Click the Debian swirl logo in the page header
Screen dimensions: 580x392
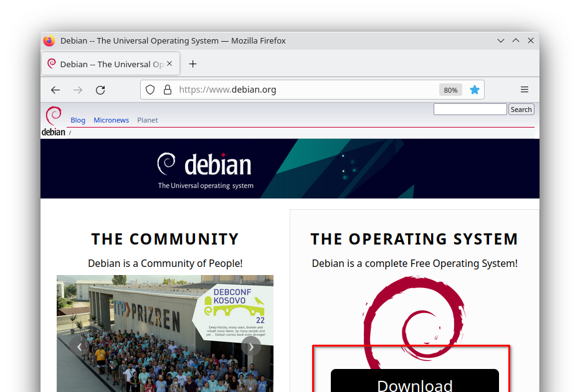pos(54,121)
